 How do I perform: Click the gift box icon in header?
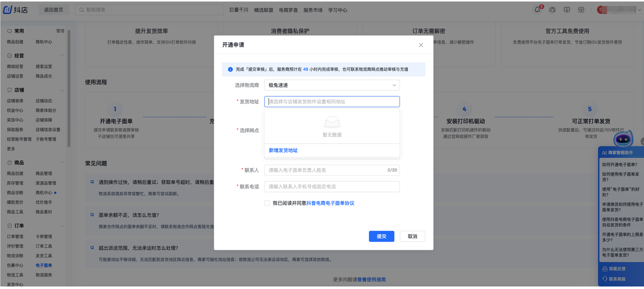click(x=581, y=10)
